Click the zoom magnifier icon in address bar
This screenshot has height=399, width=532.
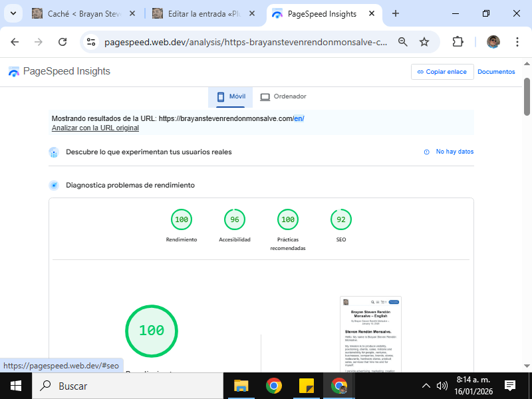(x=402, y=42)
